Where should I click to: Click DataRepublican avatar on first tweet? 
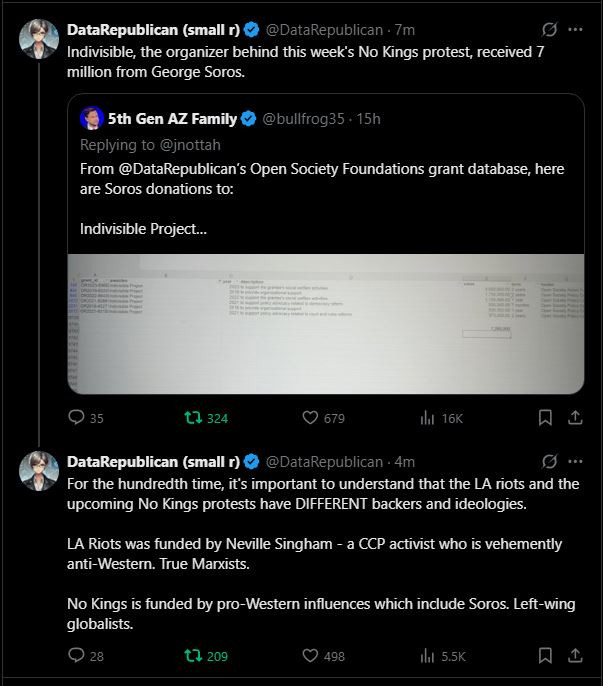click(39, 38)
